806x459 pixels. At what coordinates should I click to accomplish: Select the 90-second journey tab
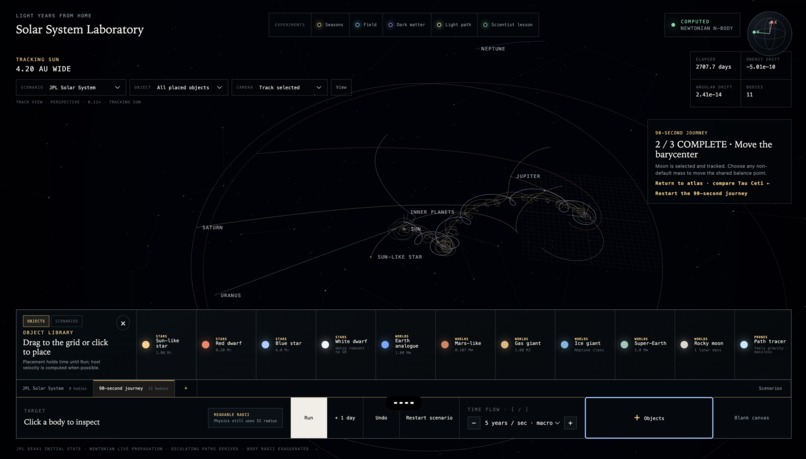(134, 389)
